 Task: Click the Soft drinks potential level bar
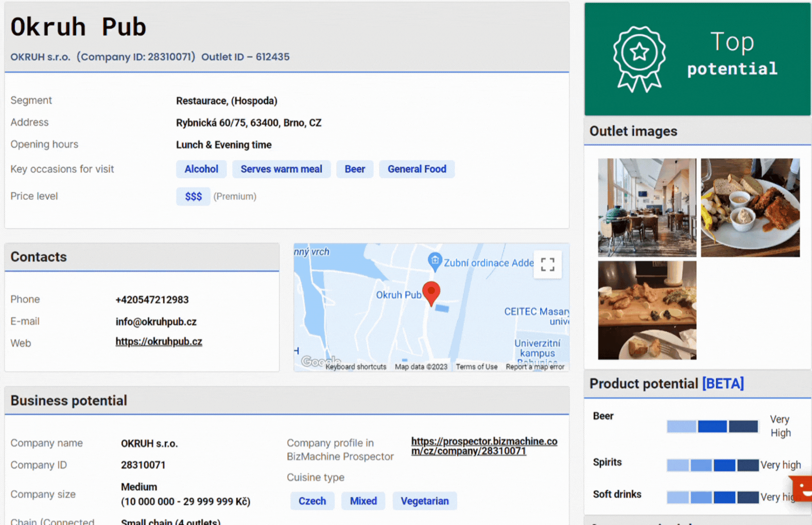pos(713,497)
